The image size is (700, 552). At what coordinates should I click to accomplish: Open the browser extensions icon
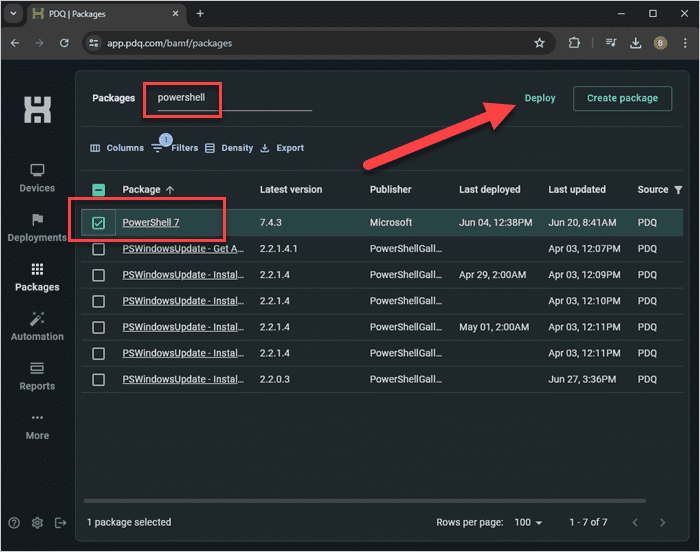coord(574,43)
